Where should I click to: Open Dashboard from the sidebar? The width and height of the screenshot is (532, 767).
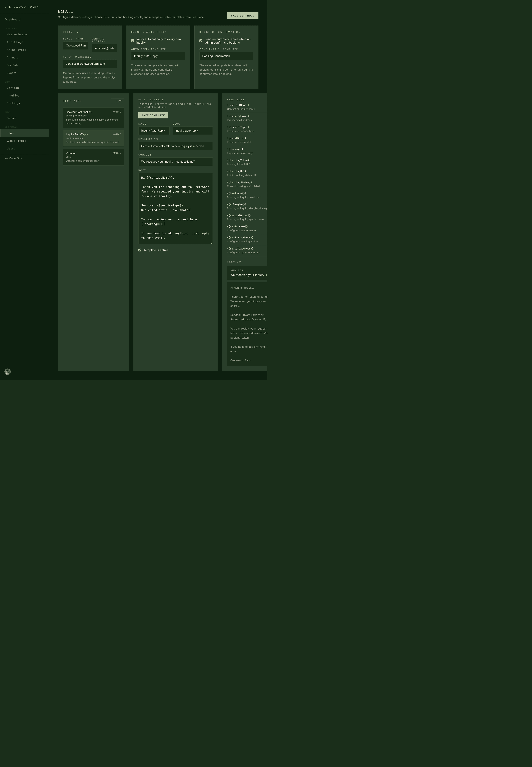13,19
